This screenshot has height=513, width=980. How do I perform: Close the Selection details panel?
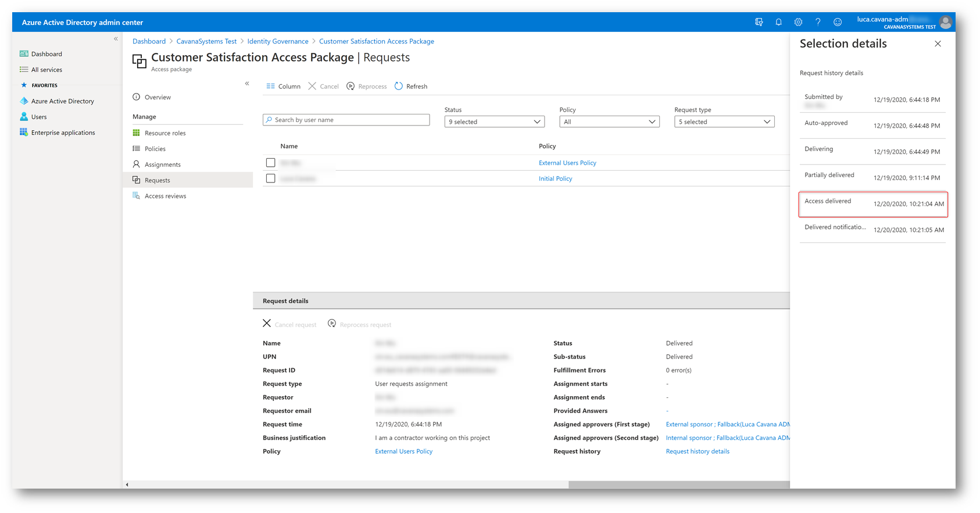click(938, 44)
